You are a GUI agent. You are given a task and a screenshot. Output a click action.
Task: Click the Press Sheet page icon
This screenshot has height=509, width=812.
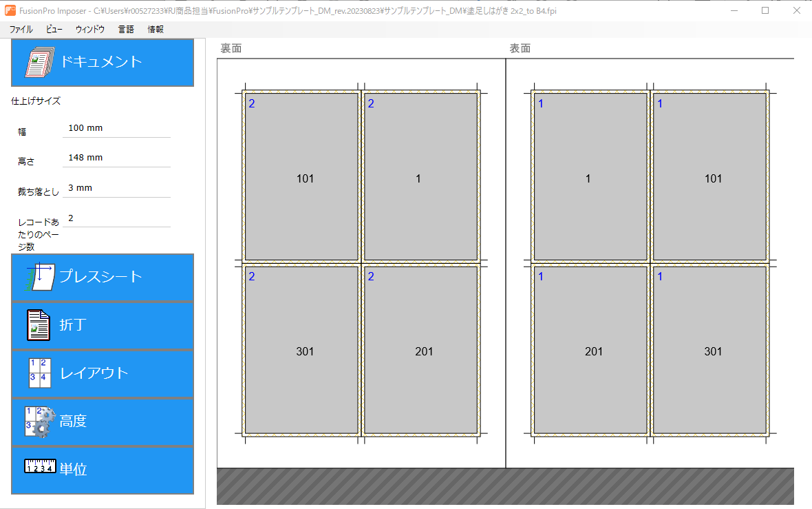point(41,277)
